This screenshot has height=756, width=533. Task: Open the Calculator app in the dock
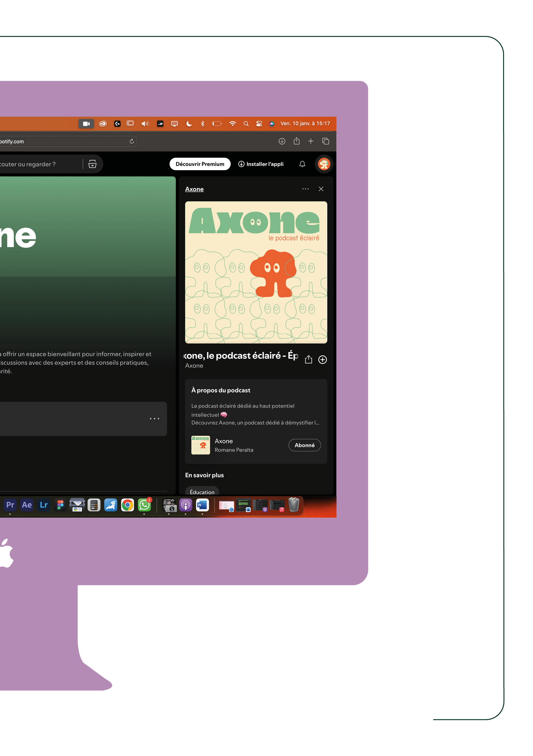tap(94, 505)
